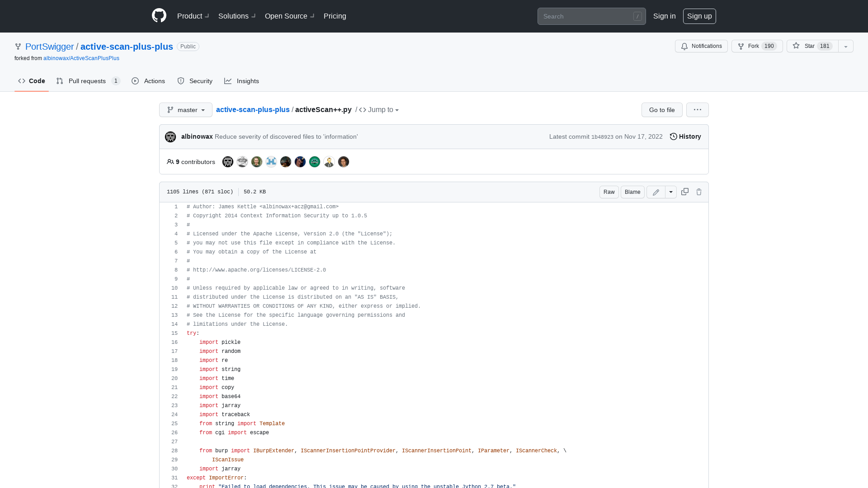Open the commit message 'Reduce severity' link
The width and height of the screenshot is (868, 488).
coord(286,136)
